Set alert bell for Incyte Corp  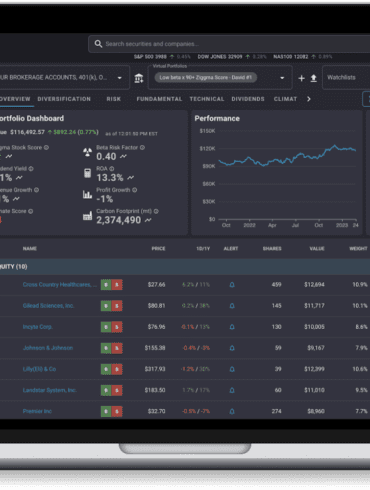232,327
